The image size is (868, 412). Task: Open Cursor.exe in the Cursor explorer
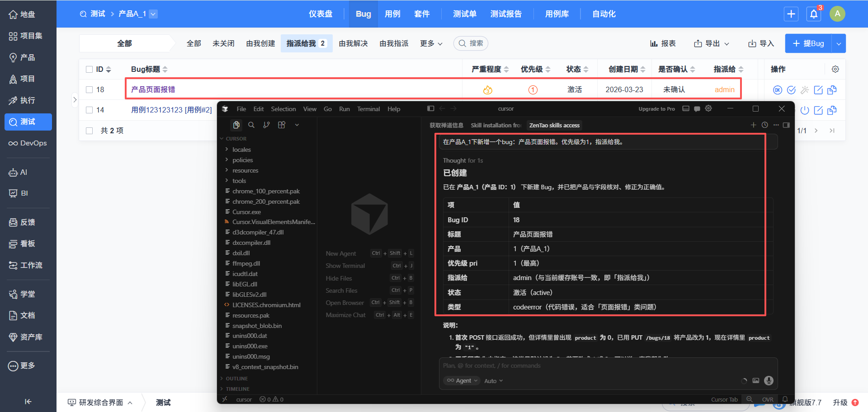point(246,212)
